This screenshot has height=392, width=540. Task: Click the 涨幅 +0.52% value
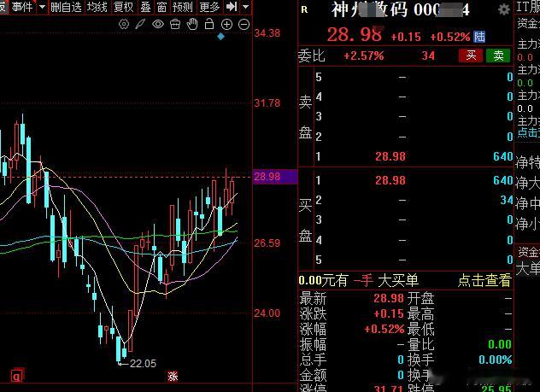click(x=384, y=329)
